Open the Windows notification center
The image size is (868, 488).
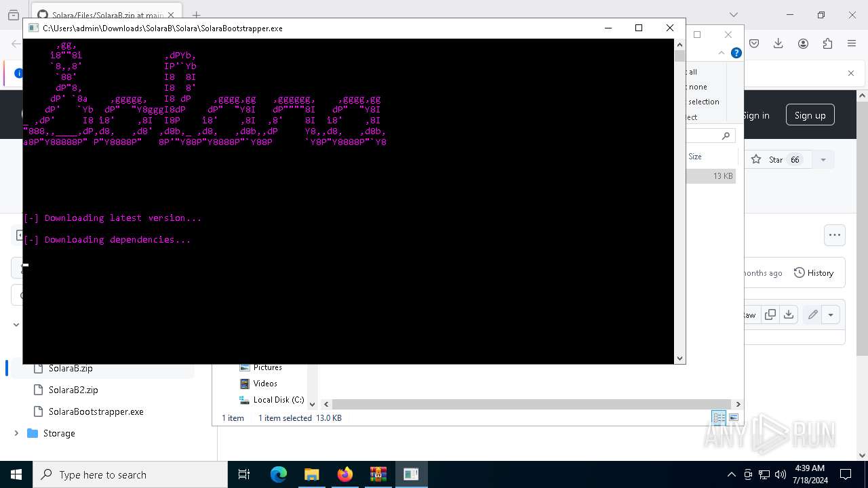tap(846, 474)
